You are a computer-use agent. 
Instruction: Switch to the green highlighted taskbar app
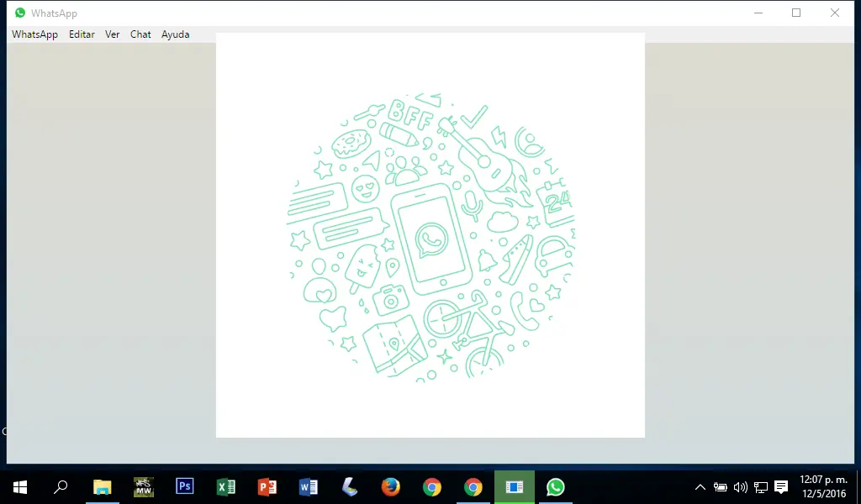(515, 487)
